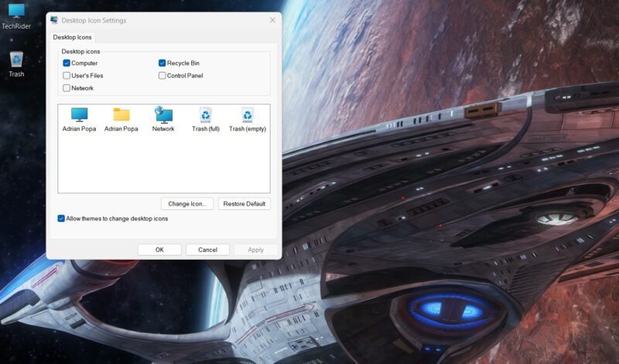
Task: Uncheck the Computer checkbox
Action: click(67, 63)
